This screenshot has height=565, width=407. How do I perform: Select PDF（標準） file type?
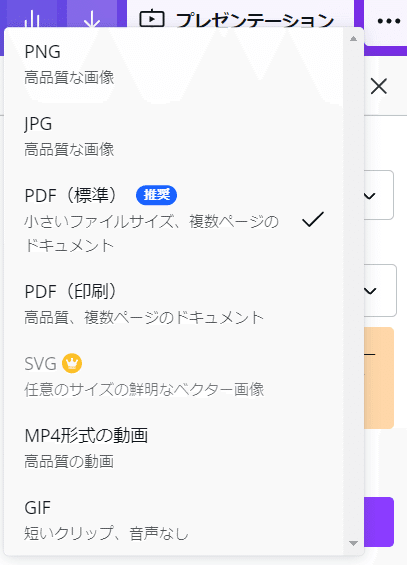point(174,220)
